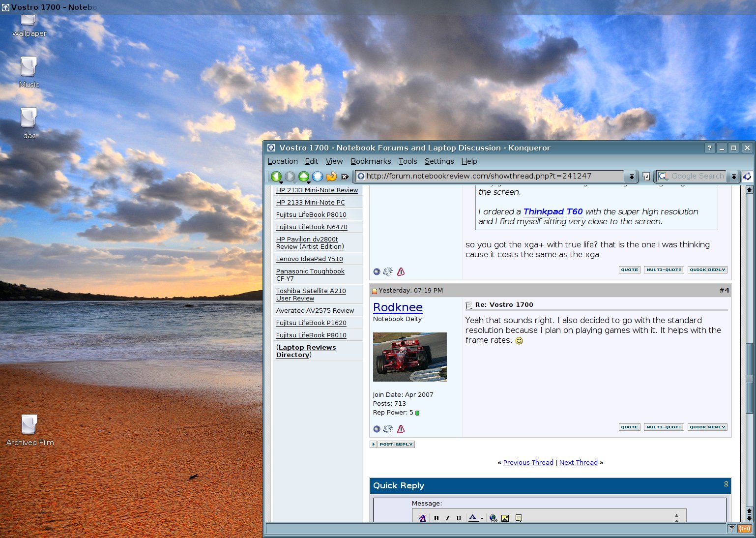
Task: Wrap quote tags using the speech bubble icon
Action: coord(519,518)
